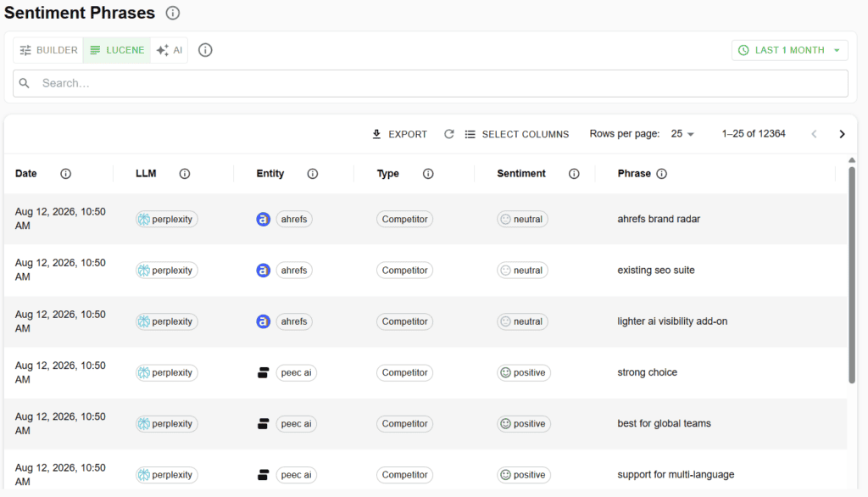Click positive sentiment chip in strong choice row

524,373
